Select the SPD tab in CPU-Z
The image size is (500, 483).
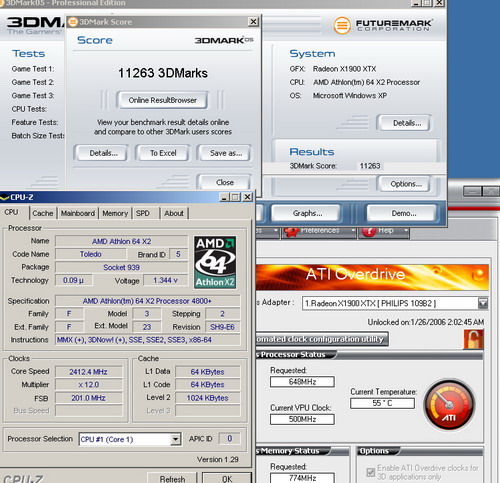coord(143,213)
